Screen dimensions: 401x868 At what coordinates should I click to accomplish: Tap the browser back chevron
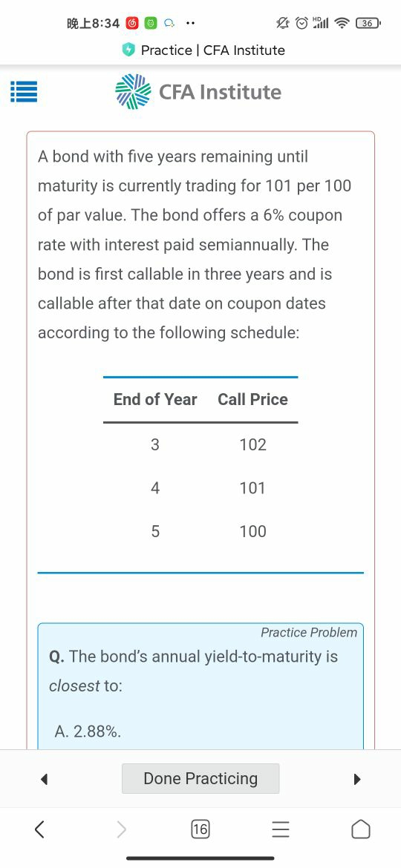tap(39, 829)
